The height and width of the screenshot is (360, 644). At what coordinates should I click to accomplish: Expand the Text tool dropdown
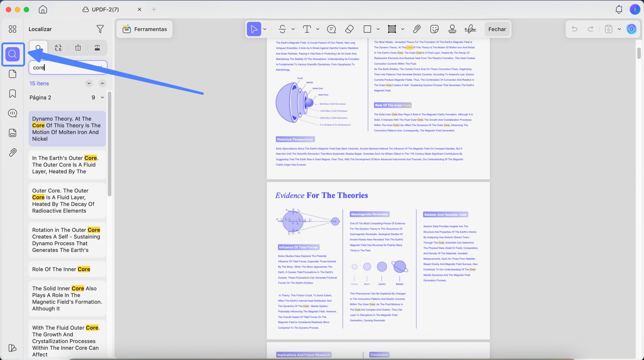pyautogui.click(x=318, y=29)
